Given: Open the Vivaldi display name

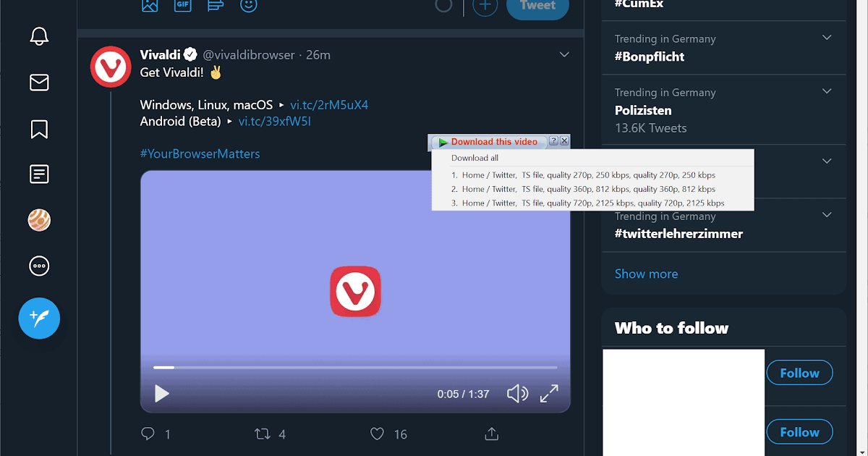Looking at the screenshot, I should [x=160, y=54].
